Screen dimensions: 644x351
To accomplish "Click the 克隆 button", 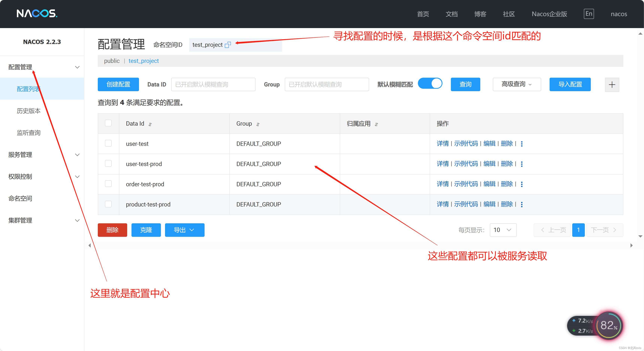I will tap(146, 230).
